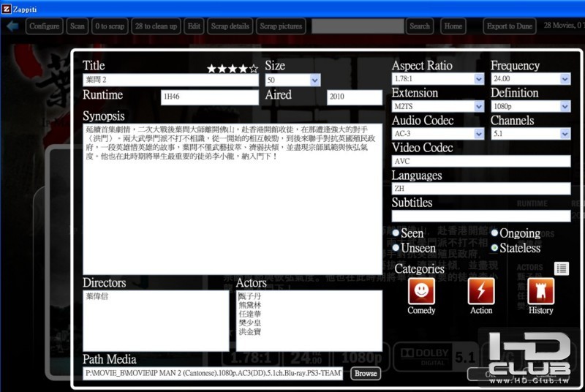Set the star rating above Title
The height and width of the screenshot is (392, 585).
pos(233,68)
